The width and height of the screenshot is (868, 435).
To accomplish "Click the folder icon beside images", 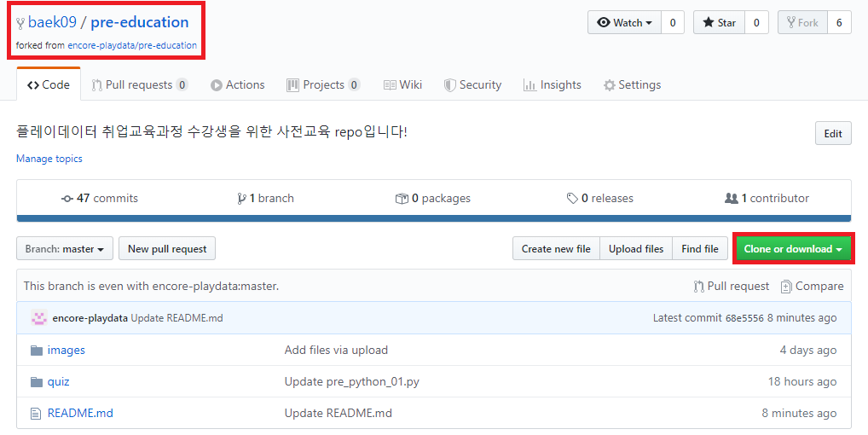I will (x=37, y=351).
